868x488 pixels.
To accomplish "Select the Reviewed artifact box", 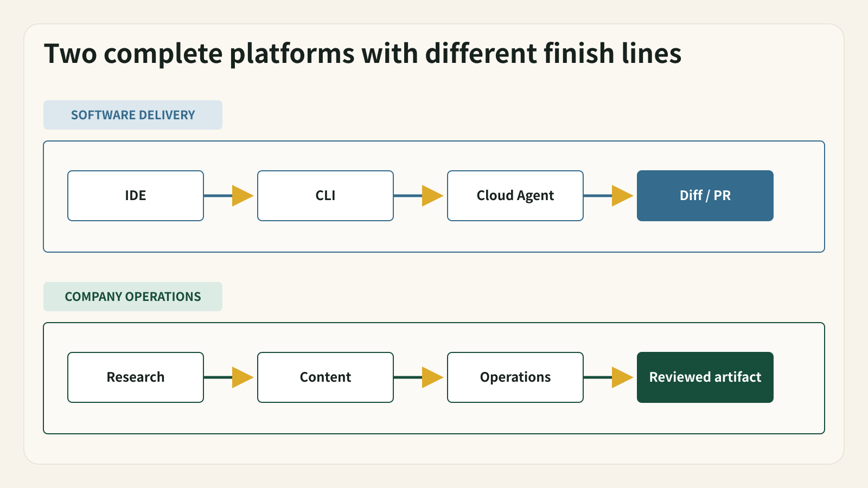I will (705, 377).
